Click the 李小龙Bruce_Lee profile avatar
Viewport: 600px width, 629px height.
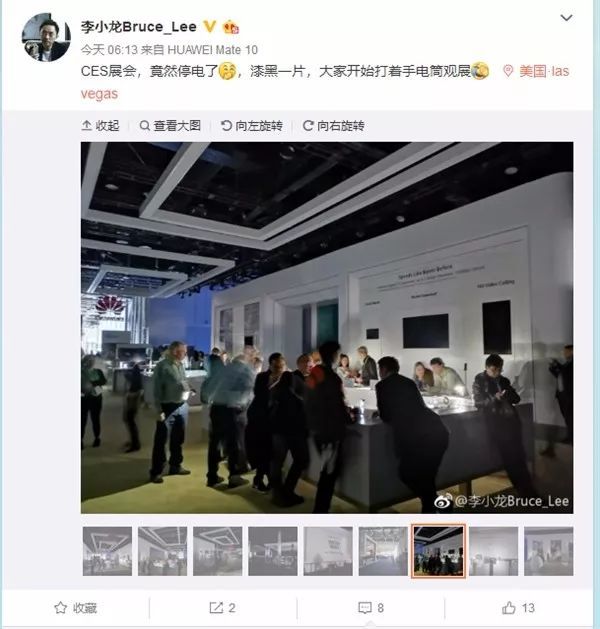46,37
